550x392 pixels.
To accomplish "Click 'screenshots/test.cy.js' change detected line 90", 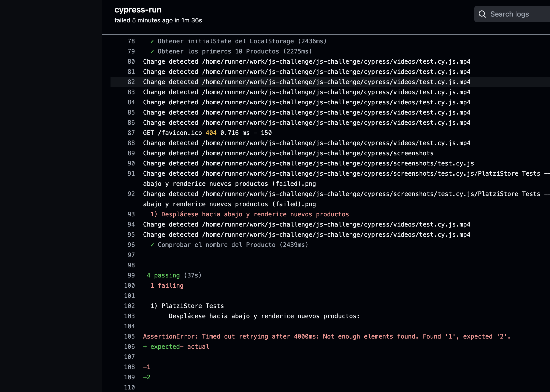I will (x=308, y=163).
